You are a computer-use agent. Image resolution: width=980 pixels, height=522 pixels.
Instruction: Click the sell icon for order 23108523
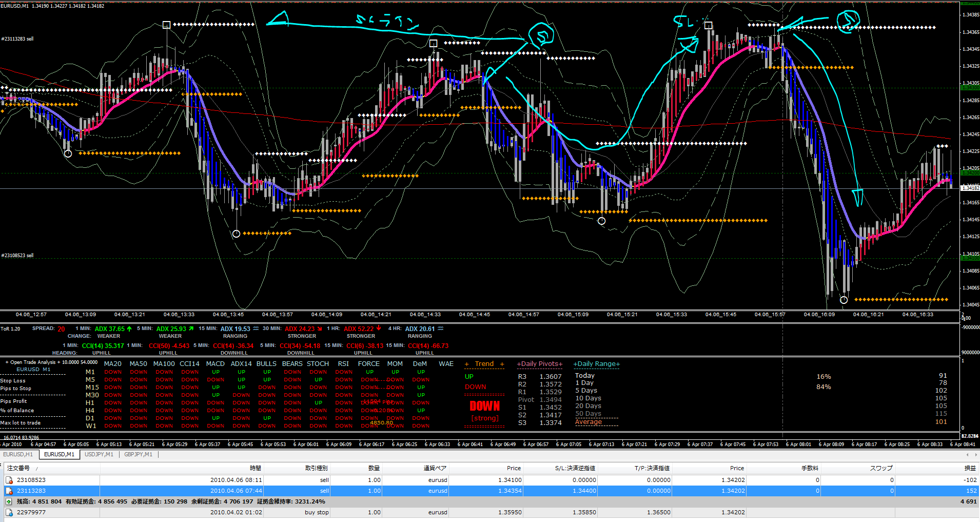9,480
